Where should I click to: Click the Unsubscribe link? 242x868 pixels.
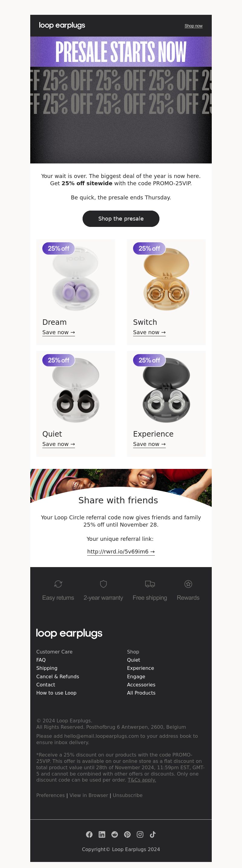(128, 795)
